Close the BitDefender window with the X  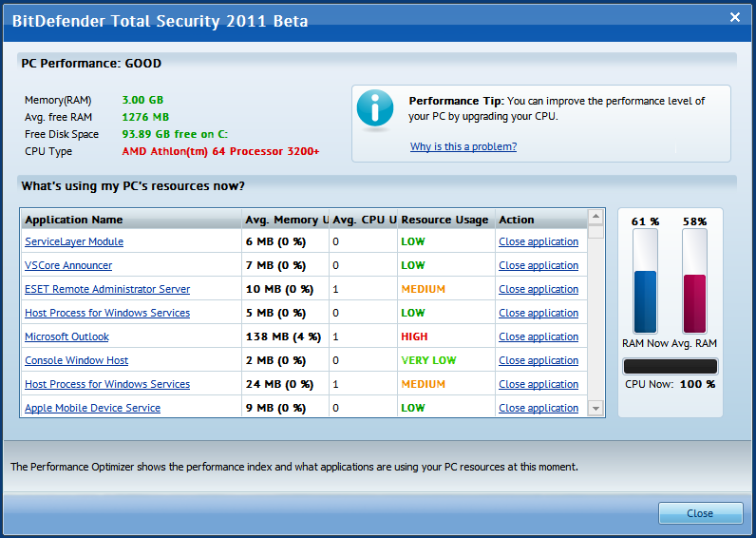point(735,17)
